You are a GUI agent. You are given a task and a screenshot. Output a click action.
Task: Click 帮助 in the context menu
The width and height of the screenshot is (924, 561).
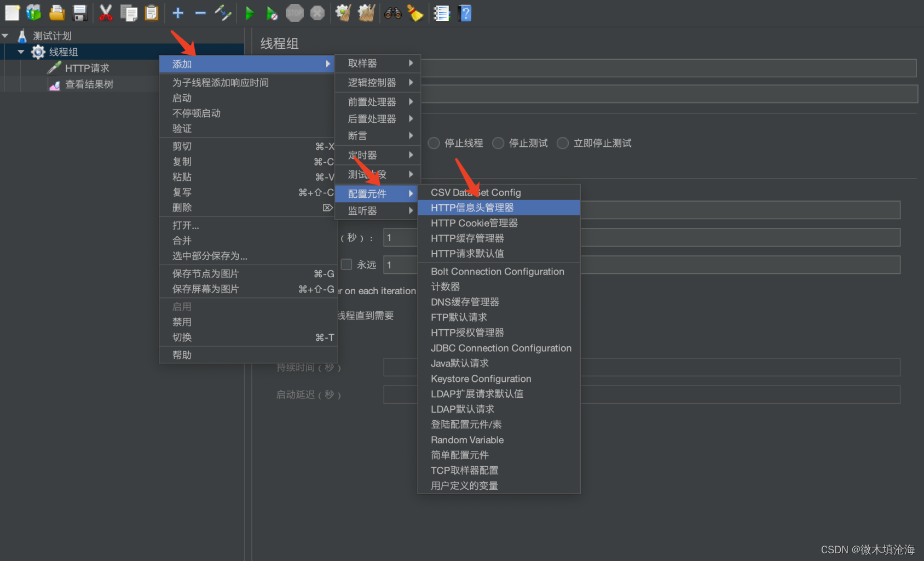[x=248, y=355]
